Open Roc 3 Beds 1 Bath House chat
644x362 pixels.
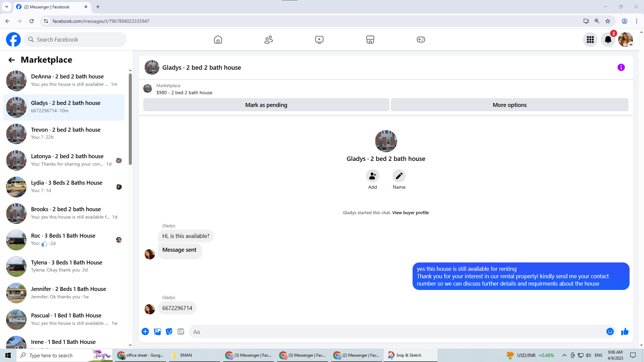pyautogui.click(x=64, y=240)
